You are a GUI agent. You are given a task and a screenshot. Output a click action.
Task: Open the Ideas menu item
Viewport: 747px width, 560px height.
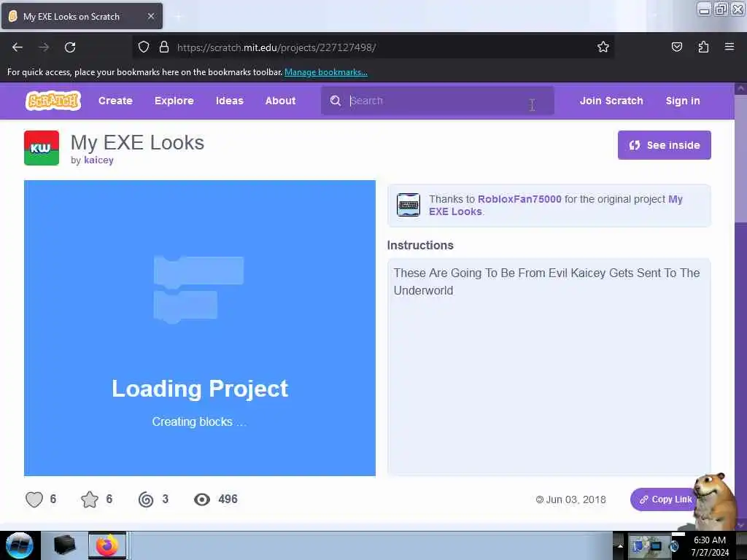pyautogui.click(x=230, y=101)
